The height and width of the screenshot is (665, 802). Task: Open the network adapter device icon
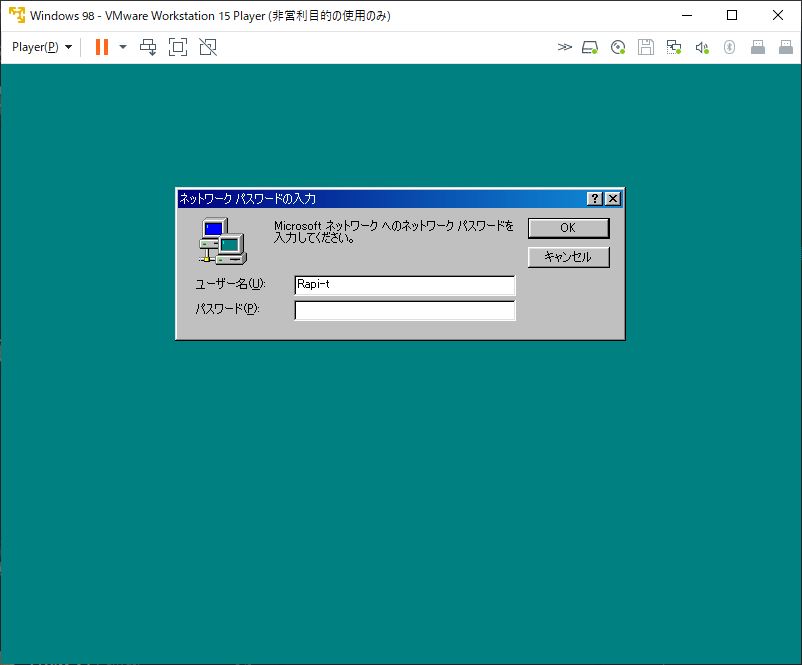click(x=674, y=48)
